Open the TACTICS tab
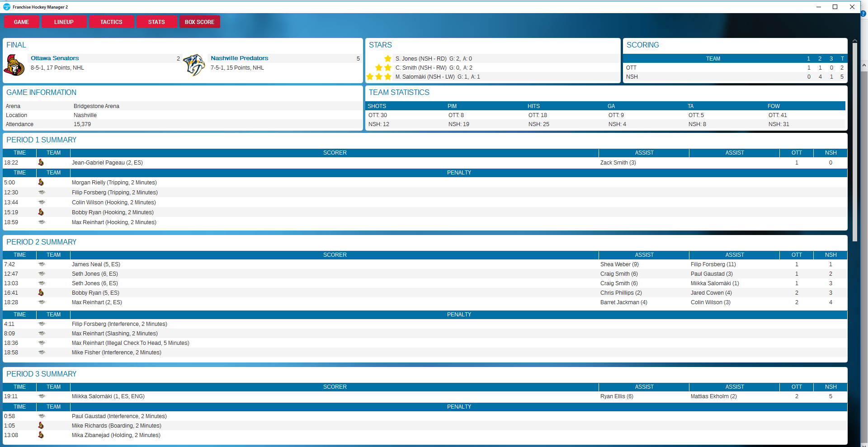 coord(111,22)
